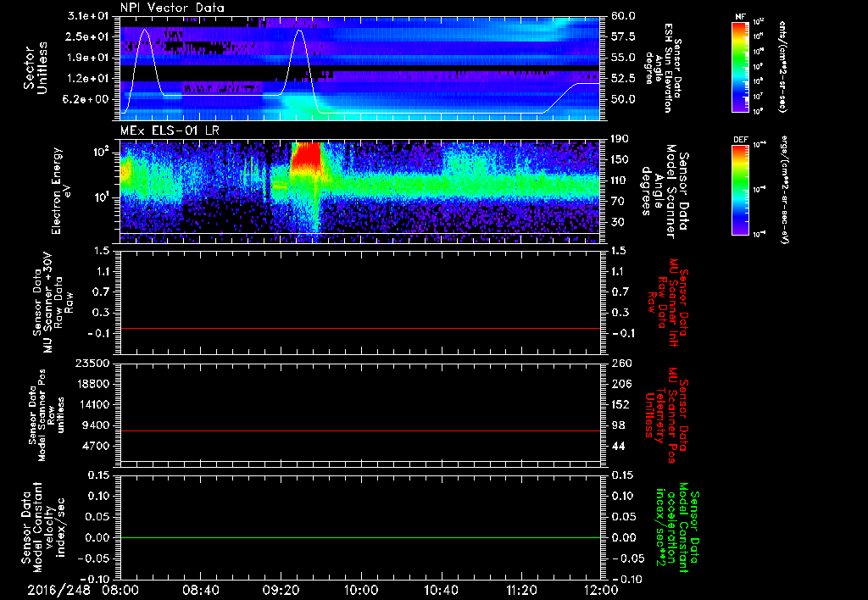Screen dimensions: 868x600
Task: Click the 52.5 sun elevation tick value
Action: coord(623,79)
